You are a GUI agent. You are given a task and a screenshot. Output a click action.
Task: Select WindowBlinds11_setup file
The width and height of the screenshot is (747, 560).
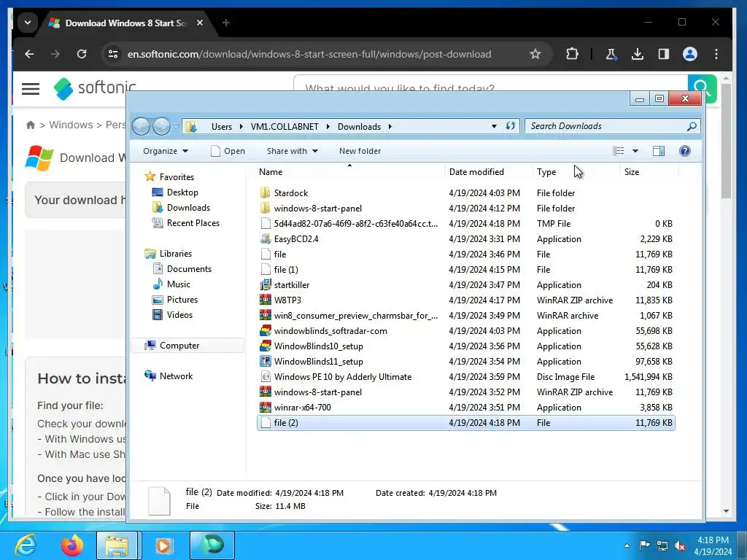pos(466,362)
